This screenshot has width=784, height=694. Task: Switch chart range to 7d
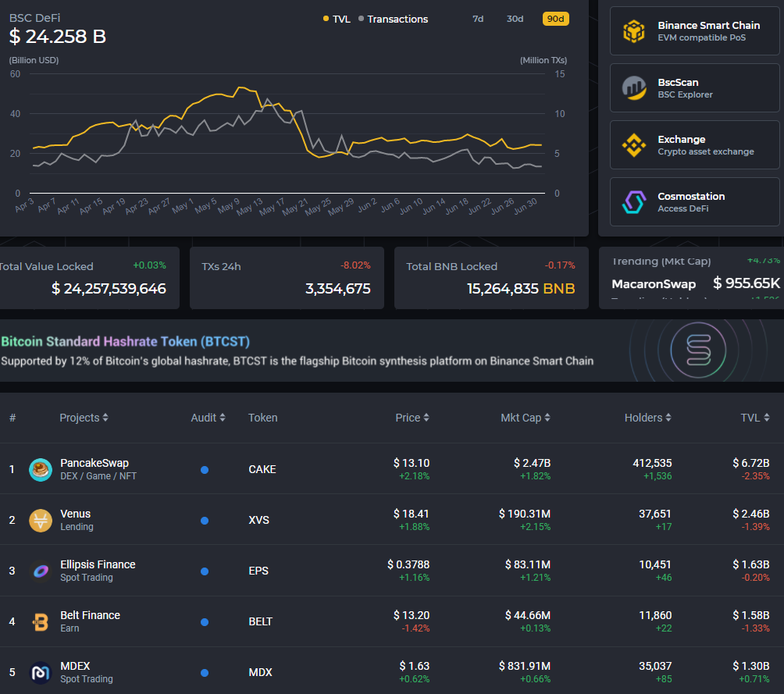[x=478, y=19]
